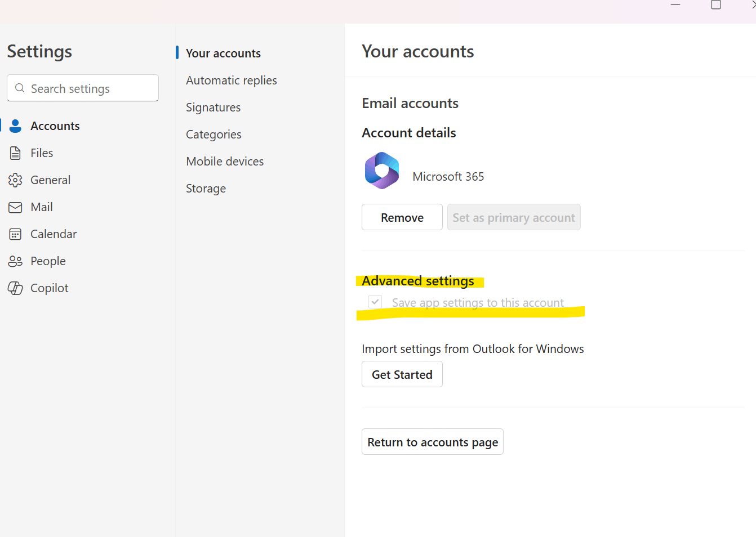This screenshot has height=537, width=756.
Task: Return to the accounts page
Action: tap(432, 441)
